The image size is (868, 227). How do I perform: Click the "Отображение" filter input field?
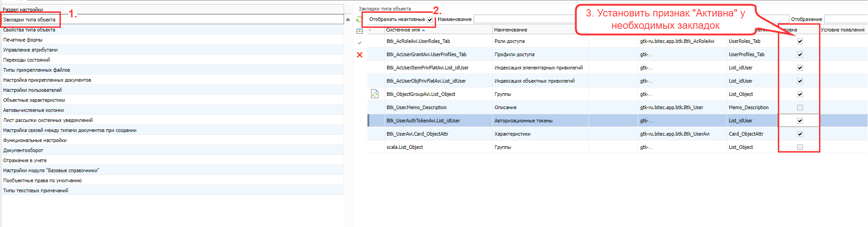coord(845,19)
